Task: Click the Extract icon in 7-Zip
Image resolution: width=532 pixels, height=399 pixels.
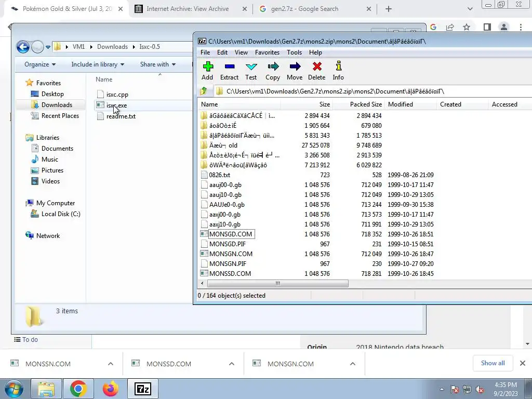Action: 229,71
